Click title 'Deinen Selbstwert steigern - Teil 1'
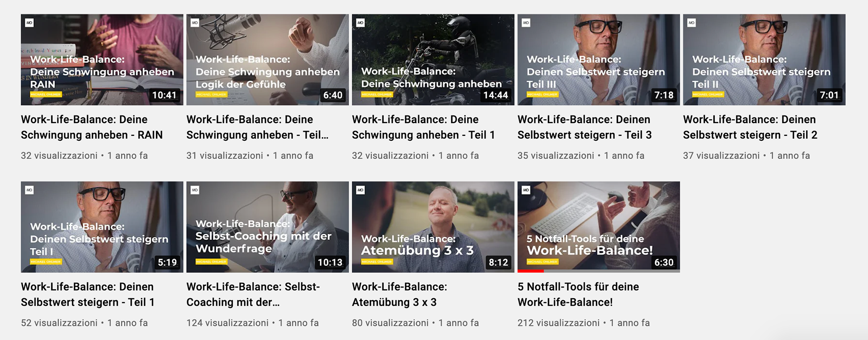 click(x=88, y=294)
